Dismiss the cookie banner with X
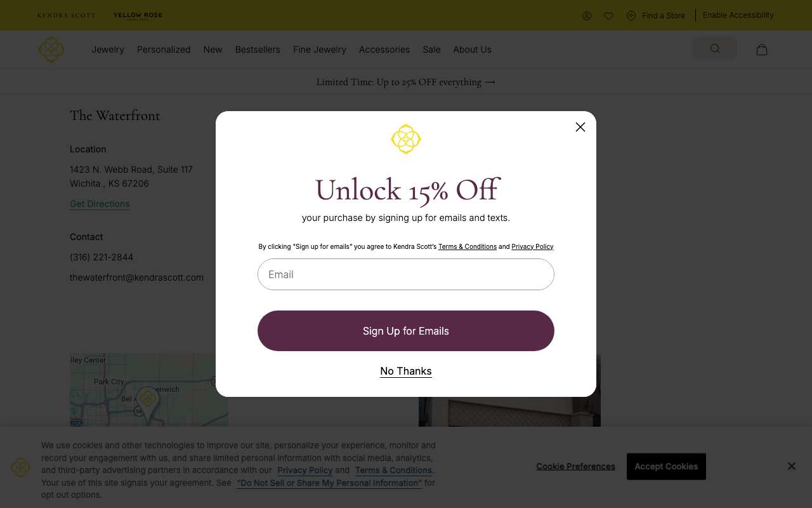Image resolution: width=812 pixels, height=508 pixels. [x=792, y=466]
